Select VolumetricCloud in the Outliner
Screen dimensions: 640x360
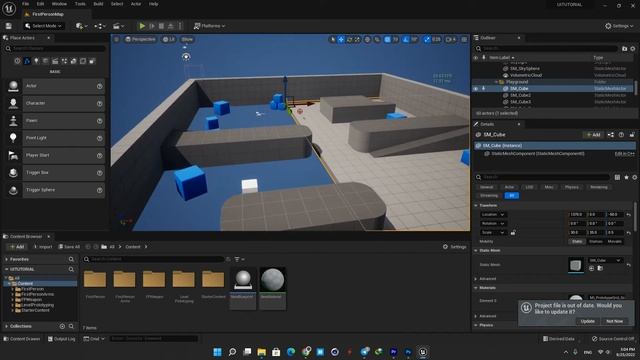(x=526, y=75)
